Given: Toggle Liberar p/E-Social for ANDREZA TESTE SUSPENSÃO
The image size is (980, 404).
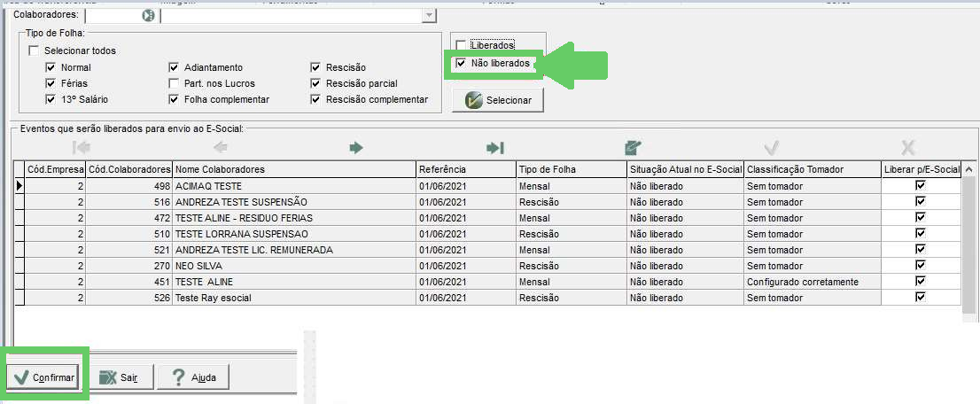Looking at the screenshot, I should pos(920,201).
